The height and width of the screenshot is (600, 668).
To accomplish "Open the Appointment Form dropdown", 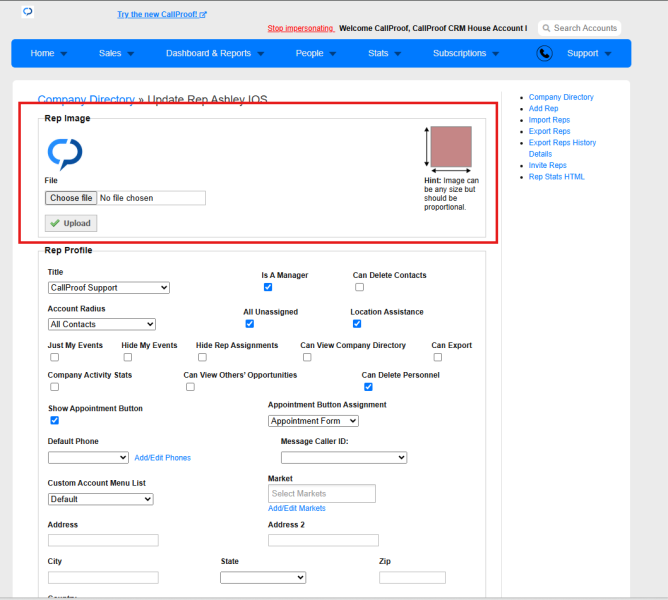I will (x=313, y=421).
